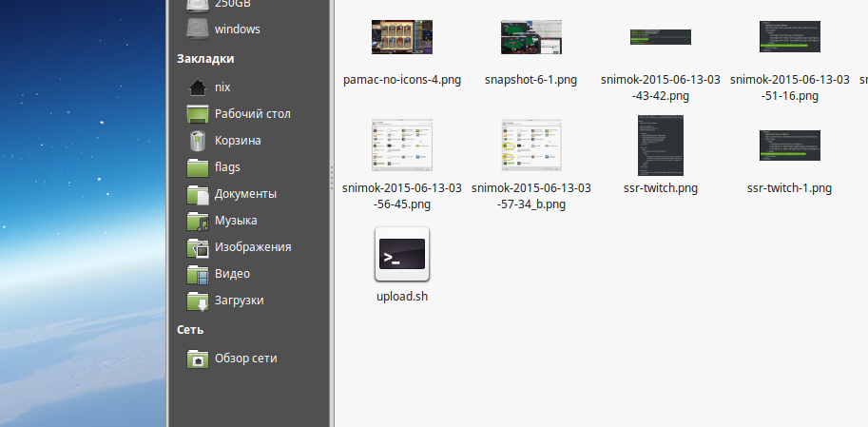Click the windows label in sidebar
Viewport: 868px width, 427px height.
238,29
